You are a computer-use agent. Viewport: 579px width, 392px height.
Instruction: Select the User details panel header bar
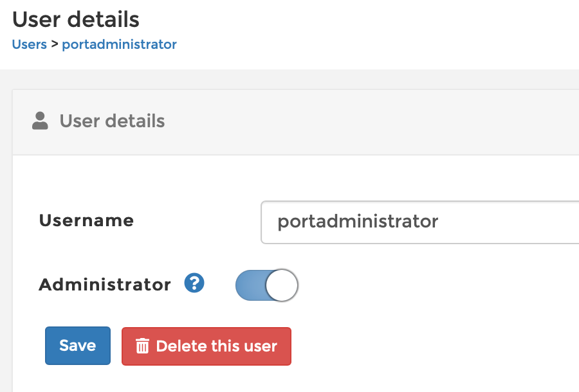point(296,122)
